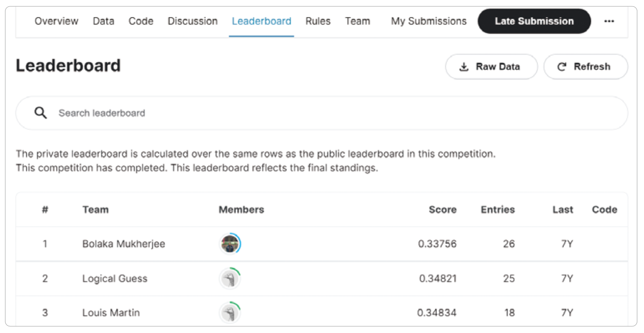The image size is (644, 333).
Task: View the Rules tab
Action: [318, 21]
